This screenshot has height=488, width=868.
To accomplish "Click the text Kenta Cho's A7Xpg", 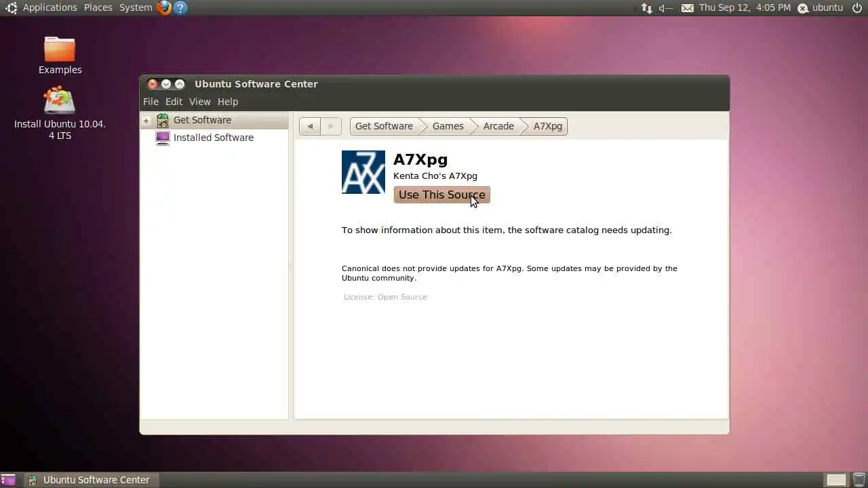I will tap(435, 176).
